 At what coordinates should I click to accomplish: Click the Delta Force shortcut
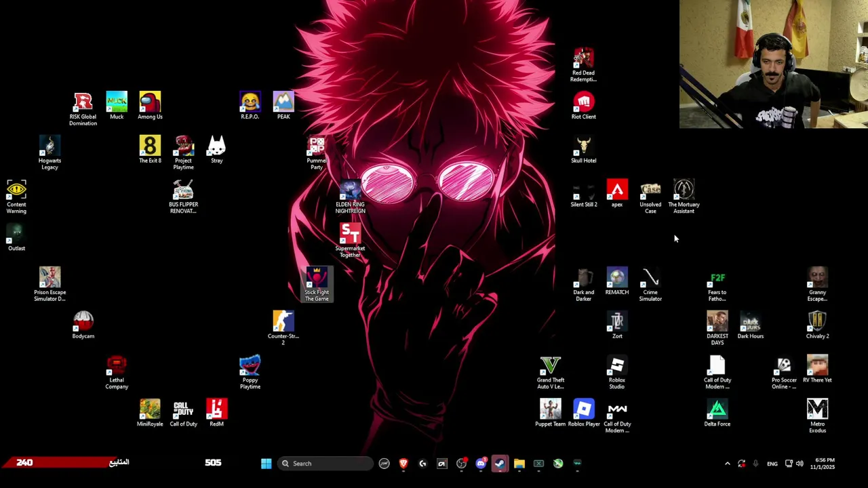click(x=717, y=413)
